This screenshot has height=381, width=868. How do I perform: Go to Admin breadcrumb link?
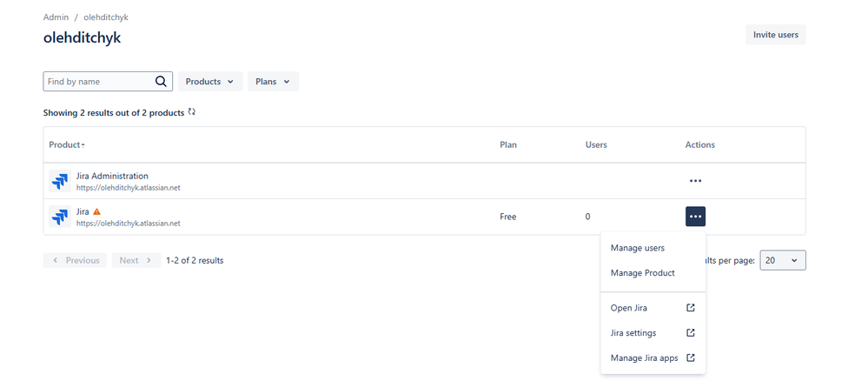pyautogui.click(x=56, y=17)
